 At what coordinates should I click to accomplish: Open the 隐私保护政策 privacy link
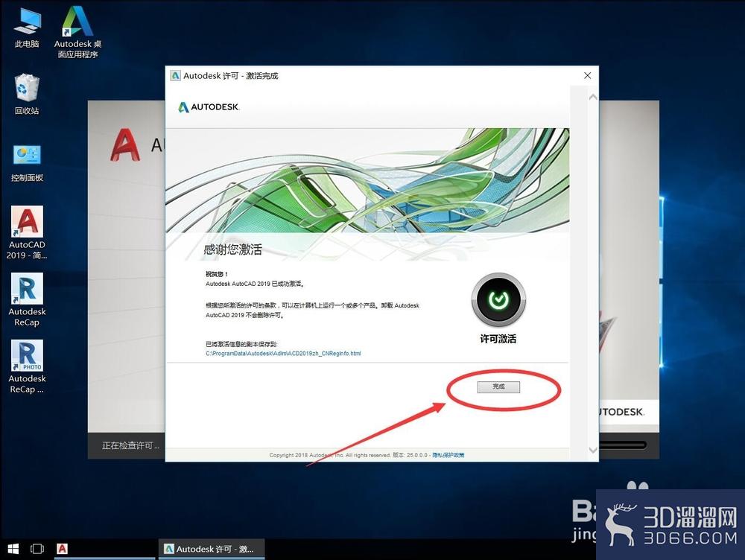coord(448,455)
